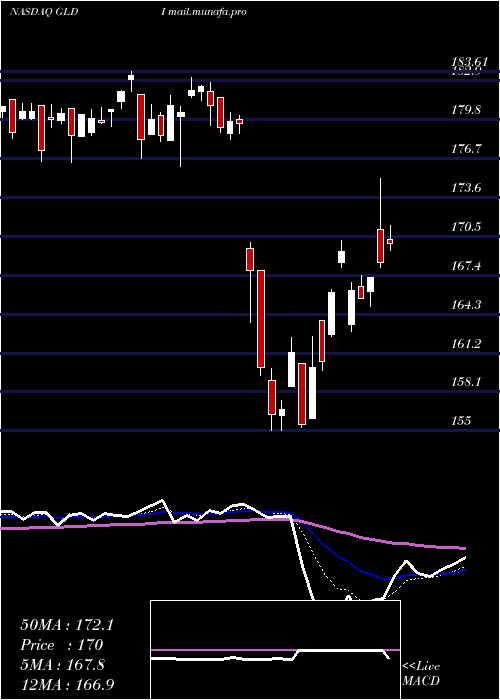Screen dimensions: 500x700
Task: Click the Price : 170 readout
Action: 62,645
